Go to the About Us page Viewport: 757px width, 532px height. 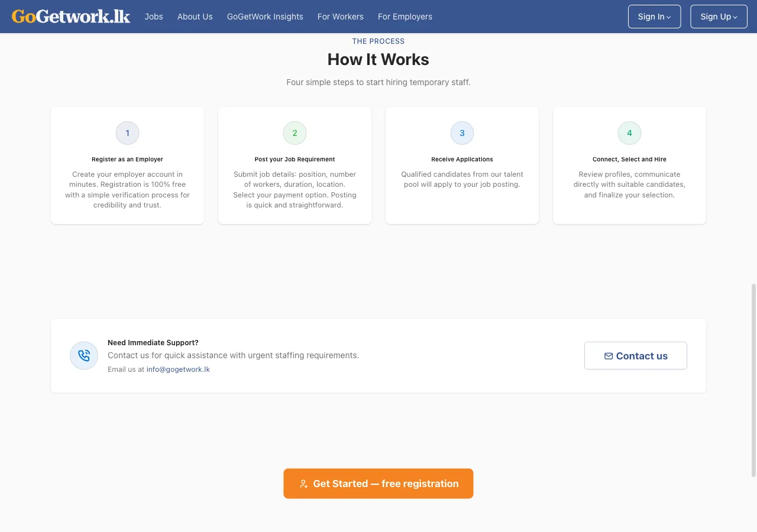(x=195, y=17)
